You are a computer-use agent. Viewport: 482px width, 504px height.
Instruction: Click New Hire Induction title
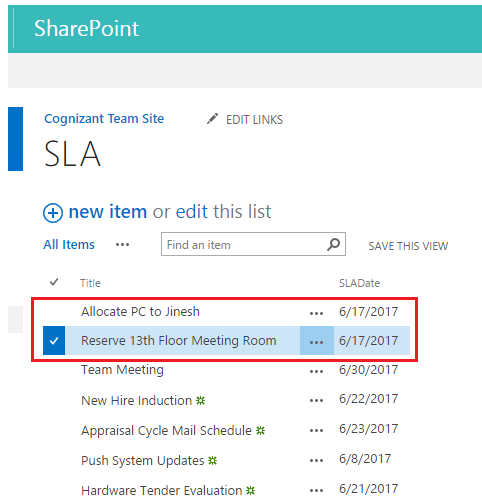click(137, 400)
